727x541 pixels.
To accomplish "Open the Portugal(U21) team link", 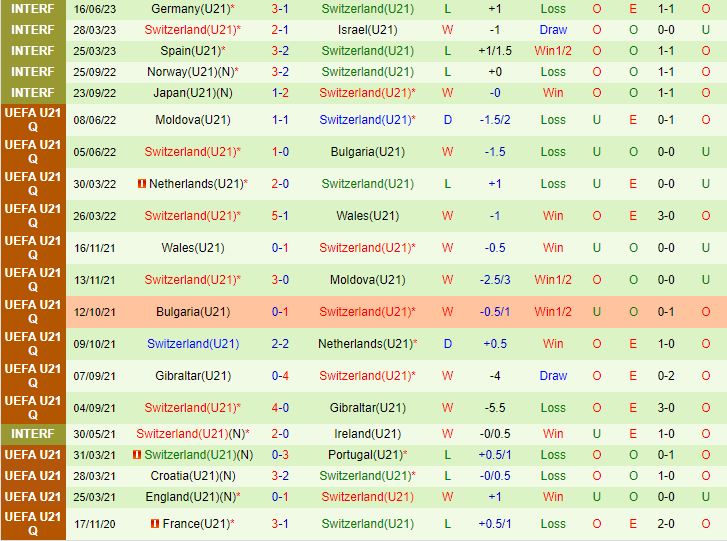I will pyautogui.click(x=367, y=454).
